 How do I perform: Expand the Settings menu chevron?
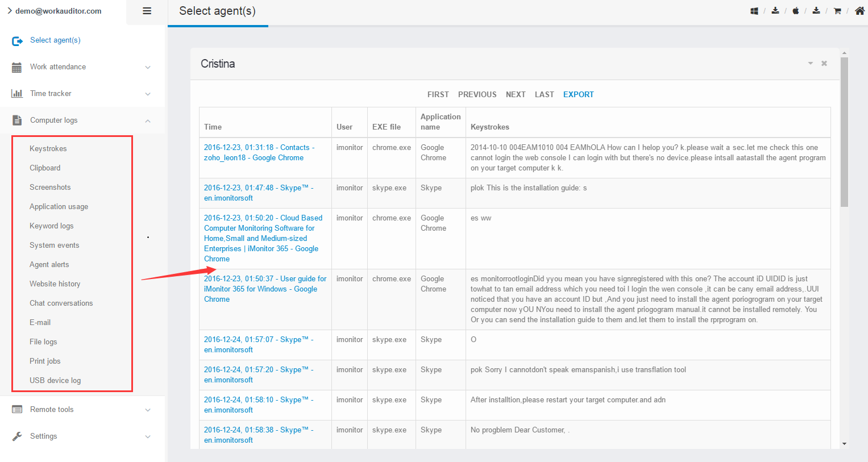click(148, 436)
